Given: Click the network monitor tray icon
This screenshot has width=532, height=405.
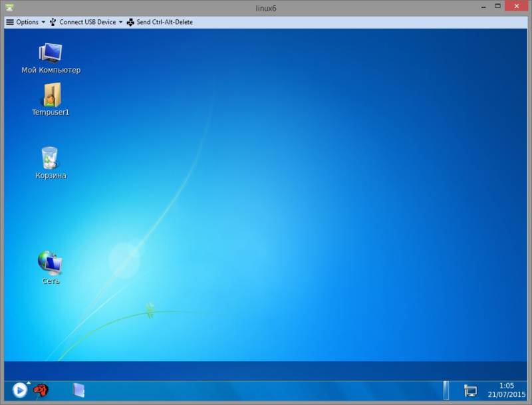Looking at the screenshot, I should click(470, 391).
